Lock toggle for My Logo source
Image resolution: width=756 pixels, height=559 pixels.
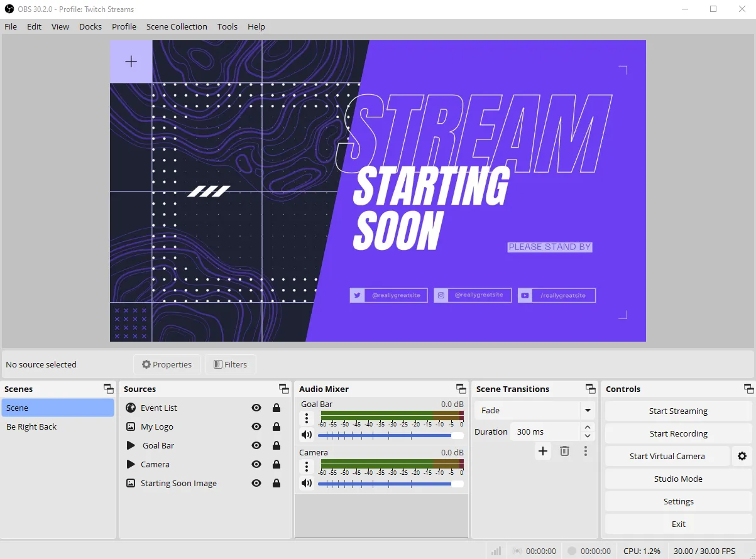click(276, 426)
